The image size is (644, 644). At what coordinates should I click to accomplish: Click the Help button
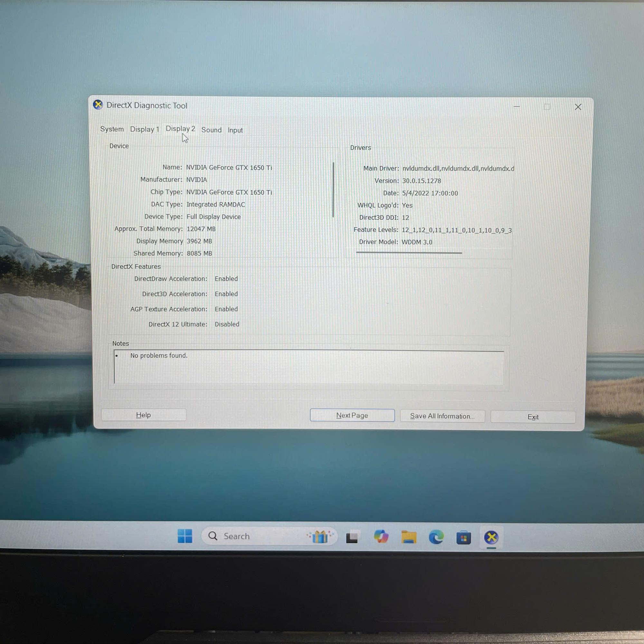(x=144, y=415)
